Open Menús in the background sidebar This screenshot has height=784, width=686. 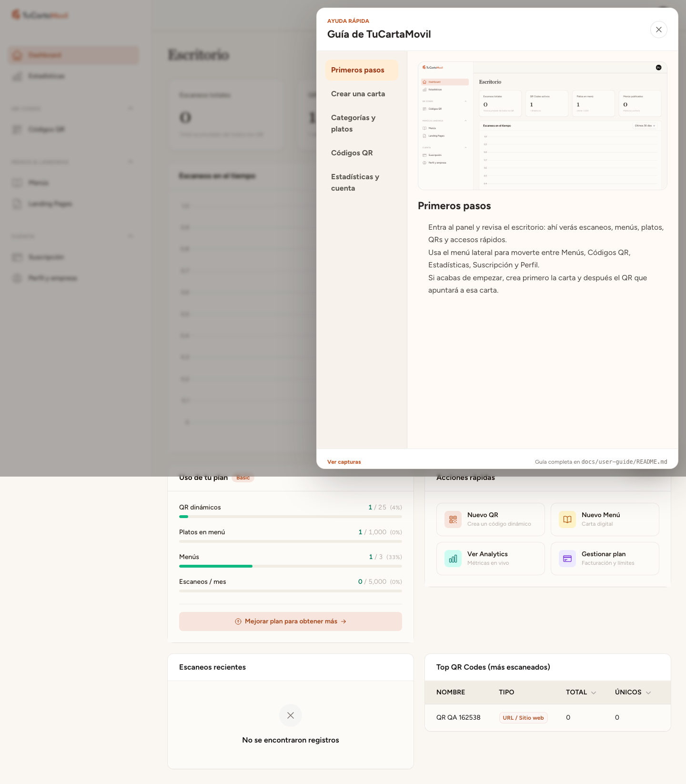pyautogui.click(x=73, y=183)
